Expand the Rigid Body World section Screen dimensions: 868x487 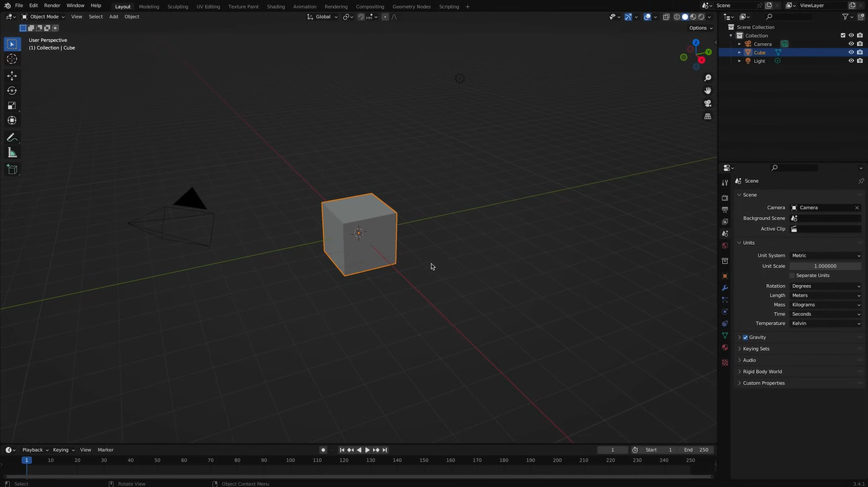tap(762, 371)
